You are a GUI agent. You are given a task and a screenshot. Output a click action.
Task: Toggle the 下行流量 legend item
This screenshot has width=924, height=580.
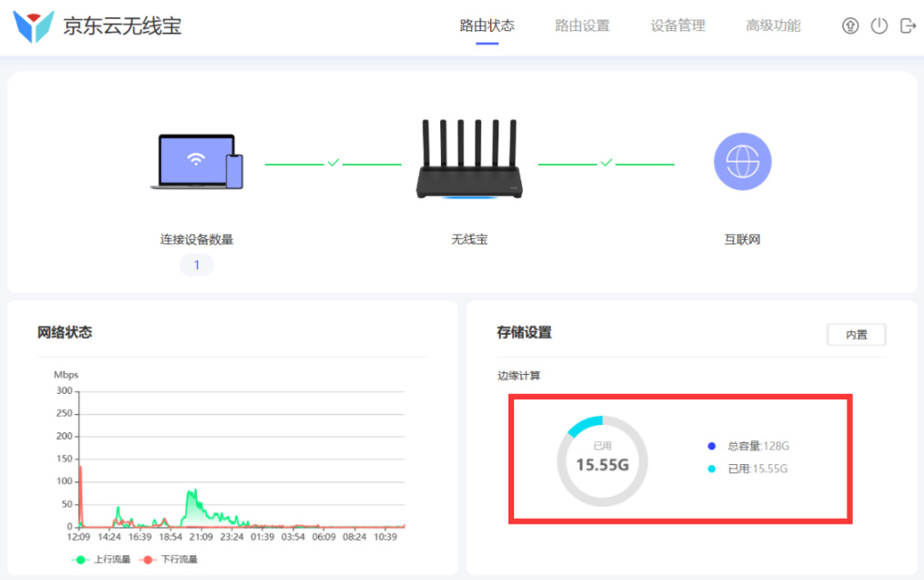click(x=169, y=559)
